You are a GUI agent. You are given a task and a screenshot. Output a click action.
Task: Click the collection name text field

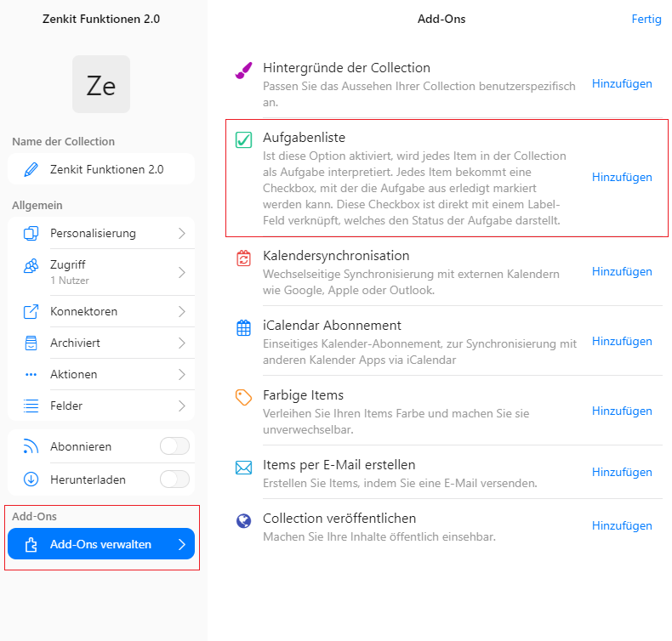pos(101,169)
